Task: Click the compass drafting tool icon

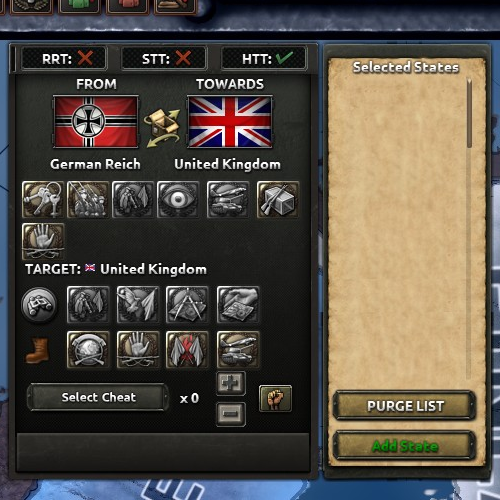Action: click(x=187, y=304)
